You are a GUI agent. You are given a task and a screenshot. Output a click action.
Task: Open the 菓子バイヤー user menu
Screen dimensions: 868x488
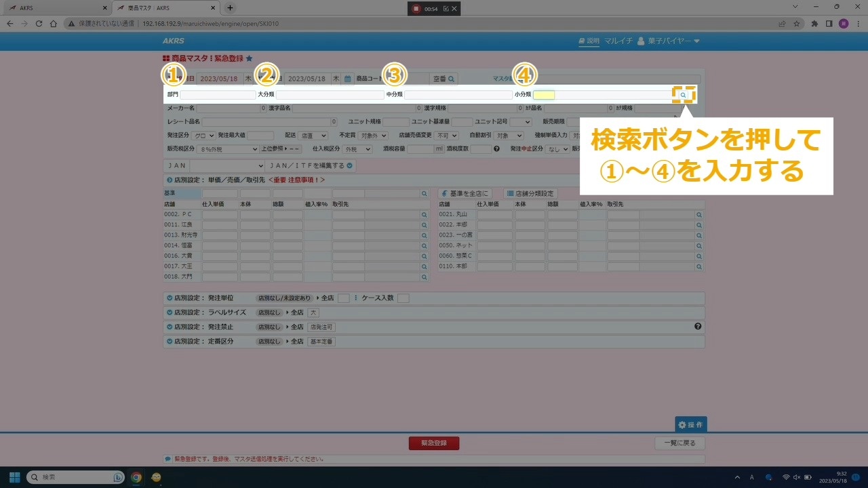[x=668, y=41]
